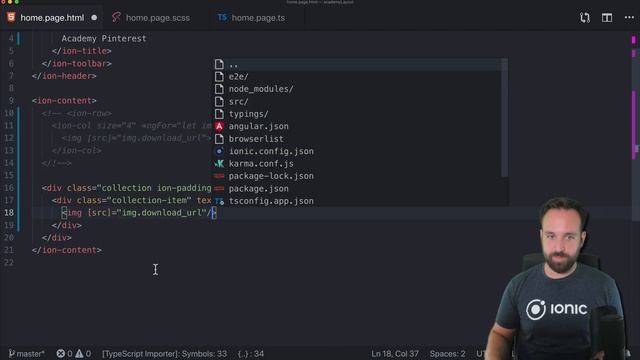
Task: Click TS icon on home.page.ts tab
Action: tap(222, 18)
